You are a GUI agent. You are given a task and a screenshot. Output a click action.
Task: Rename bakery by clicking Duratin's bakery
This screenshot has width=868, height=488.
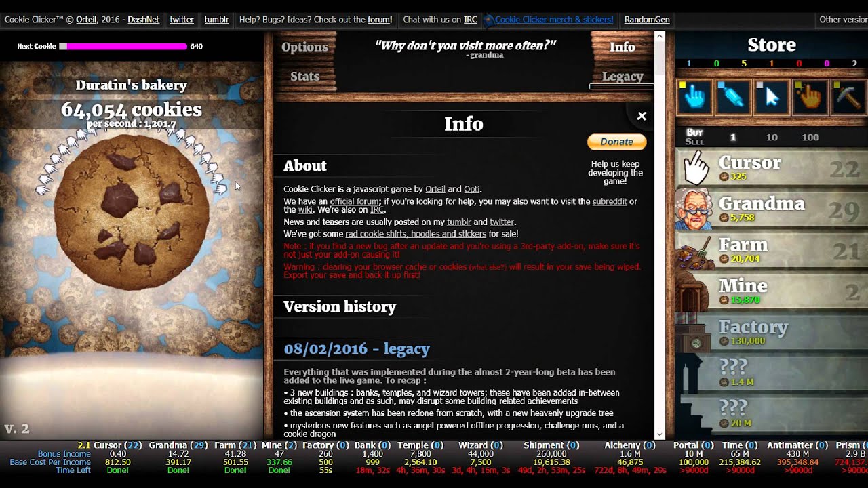coord(132,85)
